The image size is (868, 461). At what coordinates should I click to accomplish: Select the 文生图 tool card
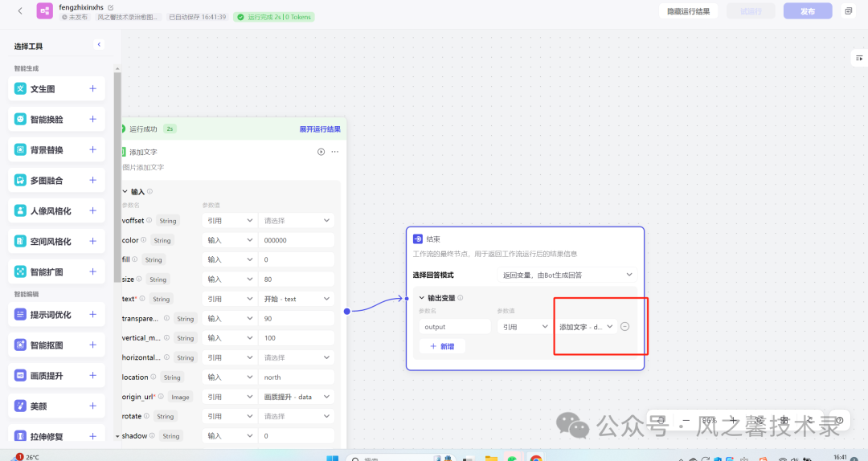click(x=56, y=88)
